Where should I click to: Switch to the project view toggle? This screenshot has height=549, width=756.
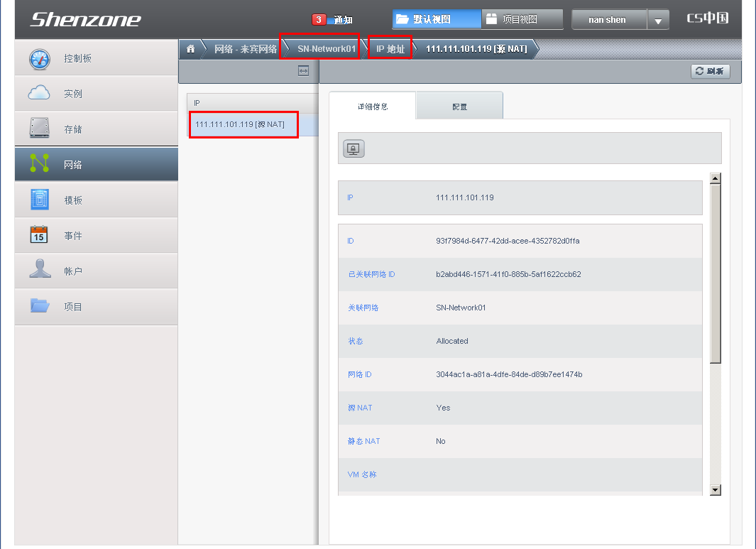(x=522, y=19)
